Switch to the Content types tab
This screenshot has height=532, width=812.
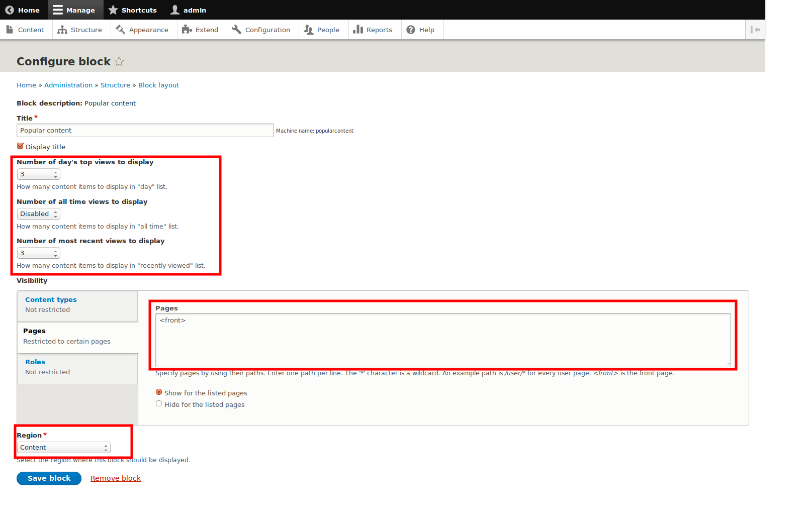(x=50, y=299)
